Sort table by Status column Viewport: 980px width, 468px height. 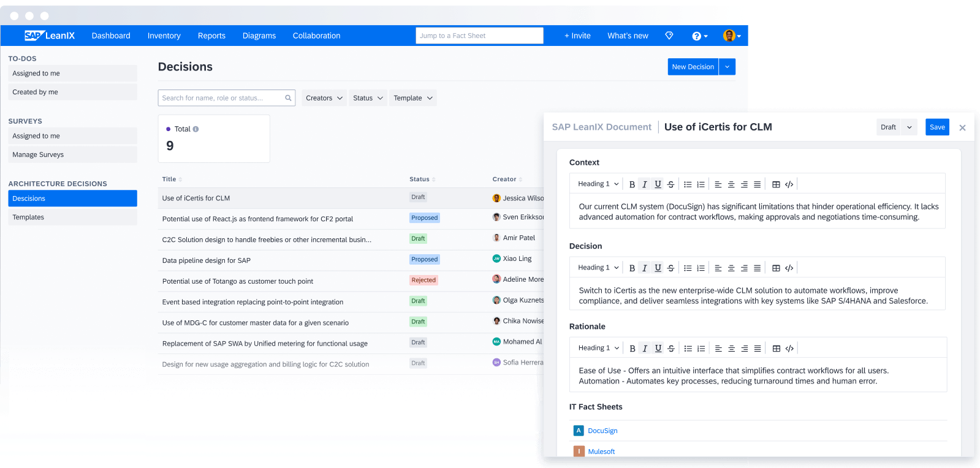pyautogui.click(x=422, y=179)
